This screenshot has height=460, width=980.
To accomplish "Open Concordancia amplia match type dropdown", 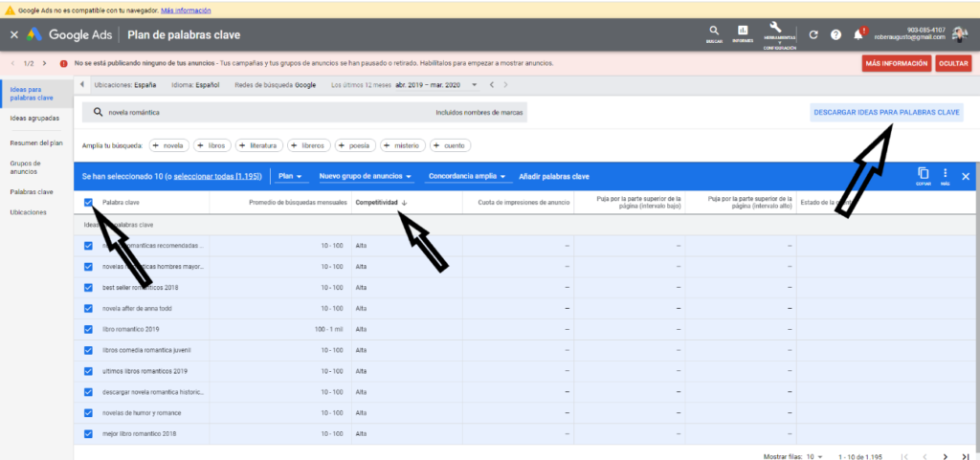I will click(x=467, y=177).
